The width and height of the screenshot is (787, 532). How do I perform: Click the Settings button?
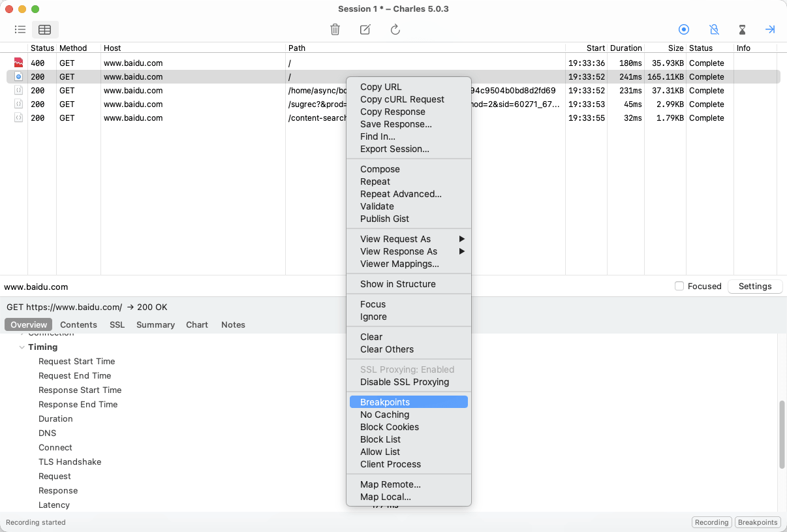pyautogui.click(x=755, y=286)
